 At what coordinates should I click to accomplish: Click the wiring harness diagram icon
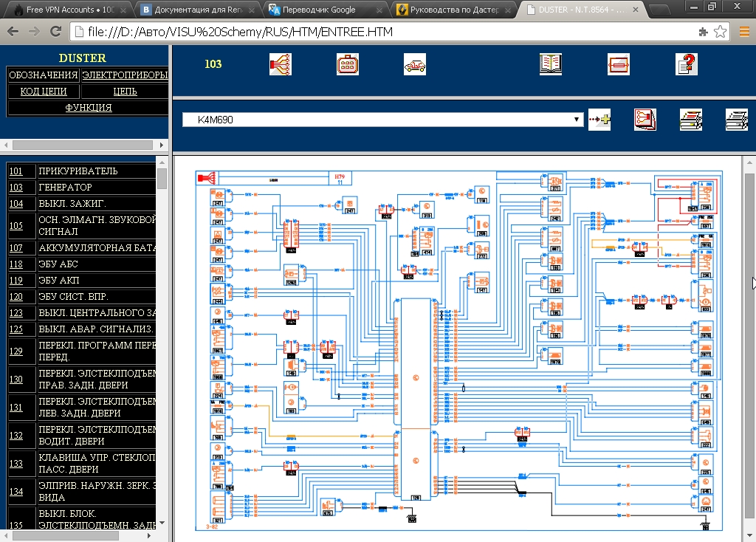pos(281,64)
